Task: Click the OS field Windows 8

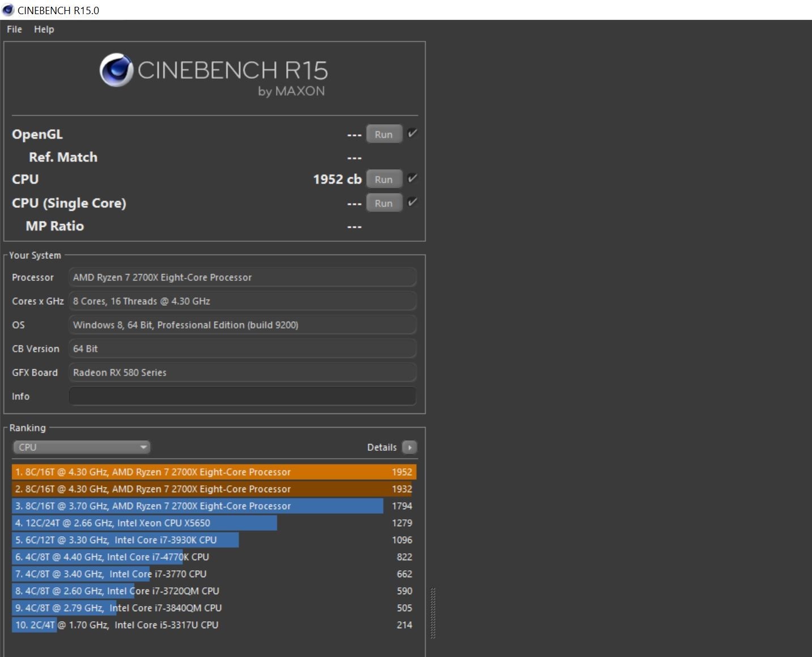Action: [x=243, y=325]
